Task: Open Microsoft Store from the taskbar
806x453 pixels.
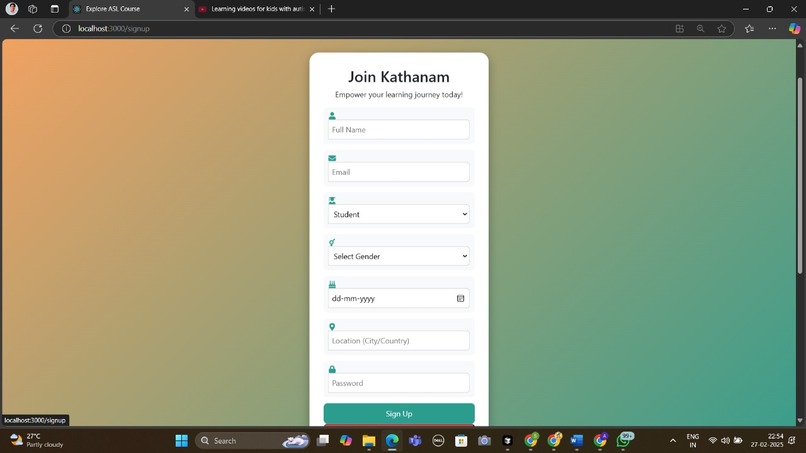Action: pos(461,441)
